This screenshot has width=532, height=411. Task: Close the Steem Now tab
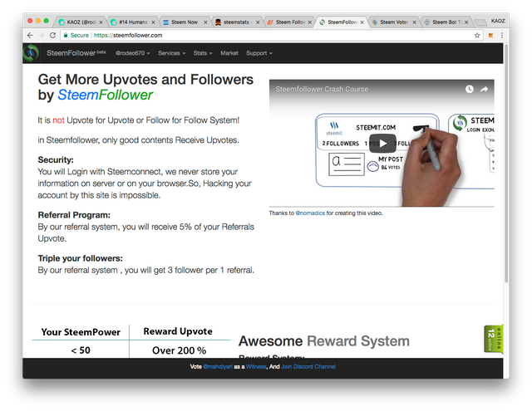pos(205,22)
